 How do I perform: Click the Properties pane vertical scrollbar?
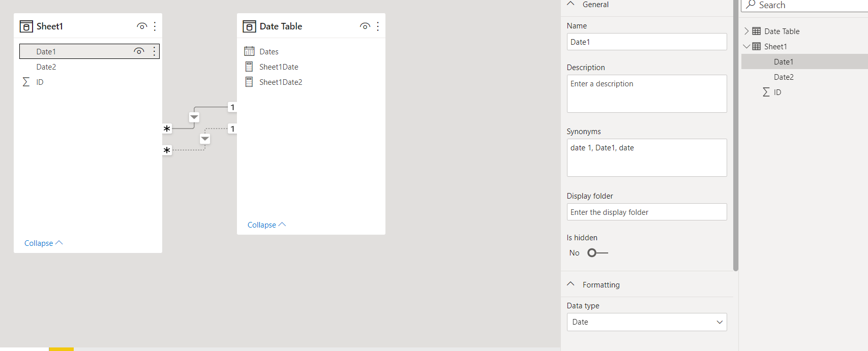point(736,136)
